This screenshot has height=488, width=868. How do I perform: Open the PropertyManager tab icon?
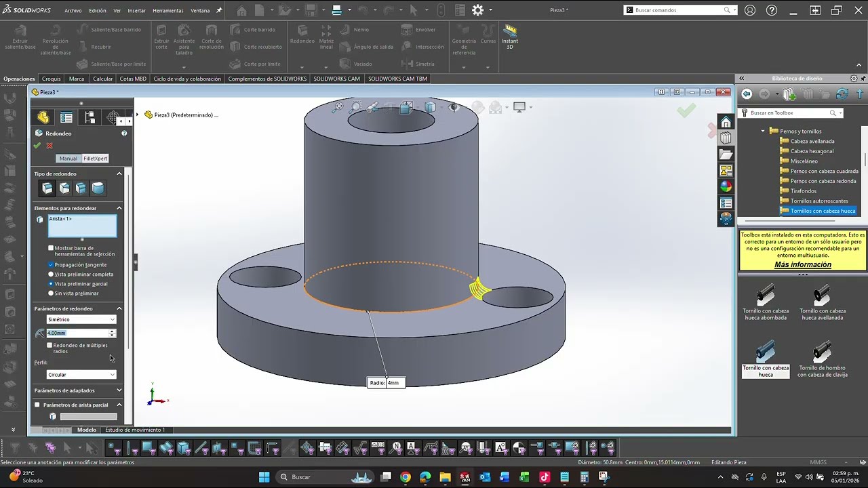coord(66,117)
